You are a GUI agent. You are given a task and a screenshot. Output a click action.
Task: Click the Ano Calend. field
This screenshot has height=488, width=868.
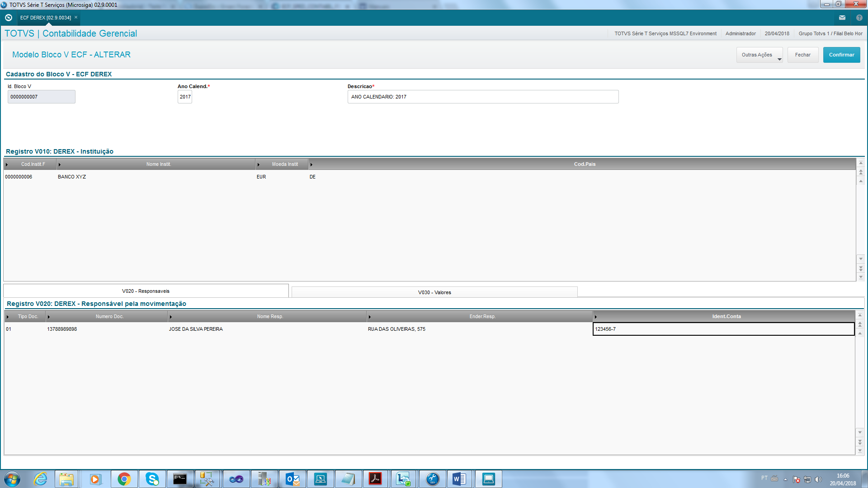(x=184, y=97)
